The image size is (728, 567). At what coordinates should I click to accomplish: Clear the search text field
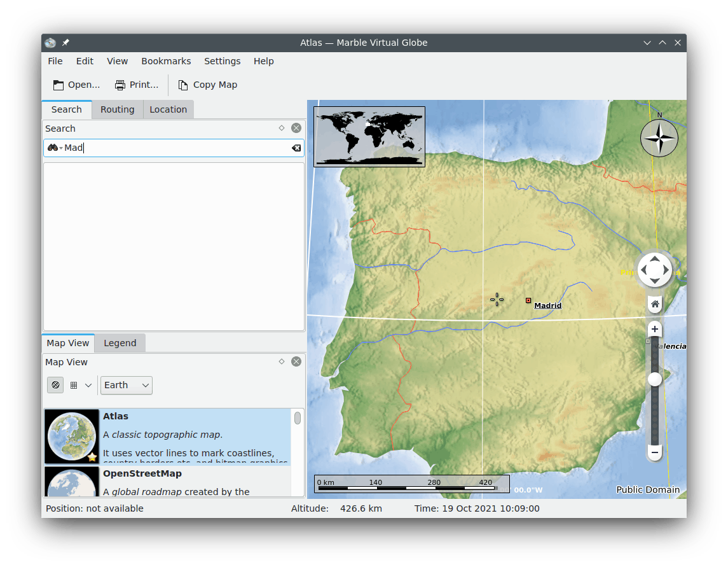click(296, 148)
